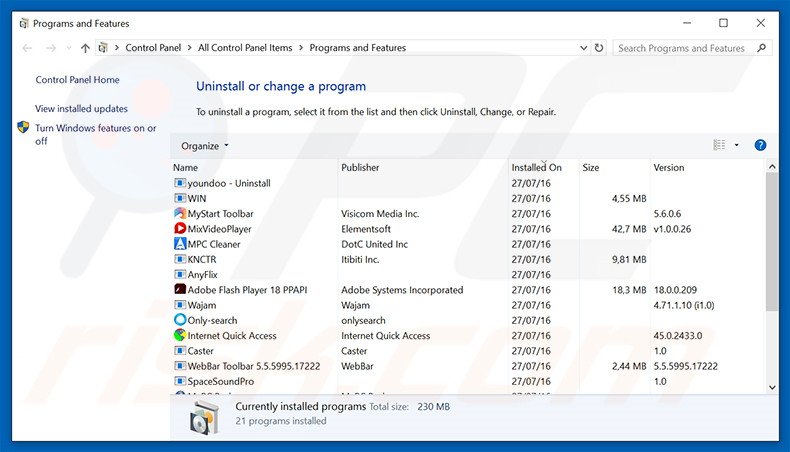
Task: Click the Caster program icon
Action: tap(180, 350)
